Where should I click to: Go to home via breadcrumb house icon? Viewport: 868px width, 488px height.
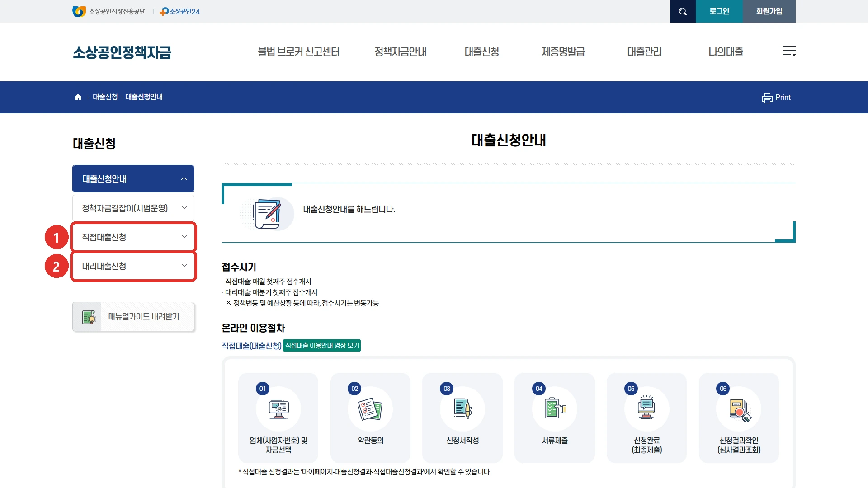point(78,97)
